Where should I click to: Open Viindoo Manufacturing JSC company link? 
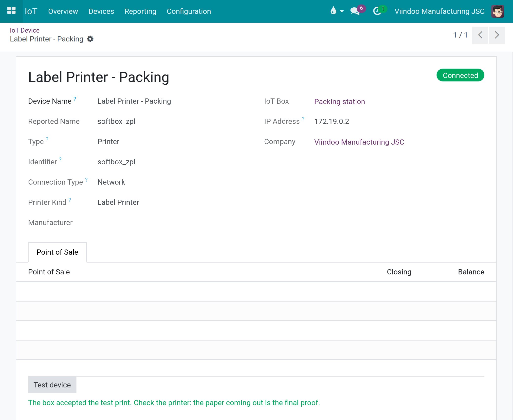[359, 142]
